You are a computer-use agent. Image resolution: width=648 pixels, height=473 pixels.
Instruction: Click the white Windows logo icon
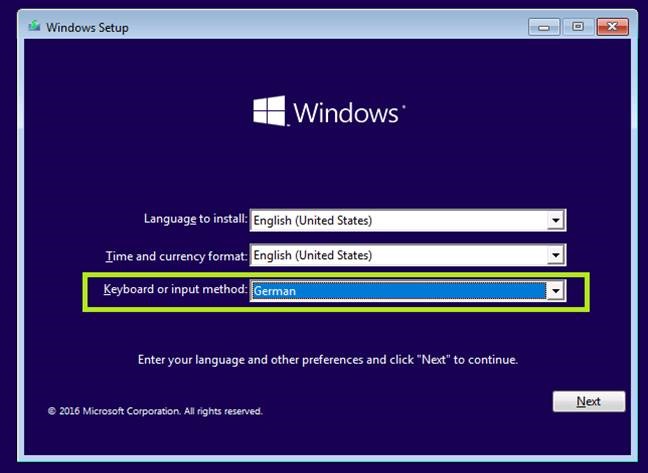pyautogui.click(x=269, y=112)
